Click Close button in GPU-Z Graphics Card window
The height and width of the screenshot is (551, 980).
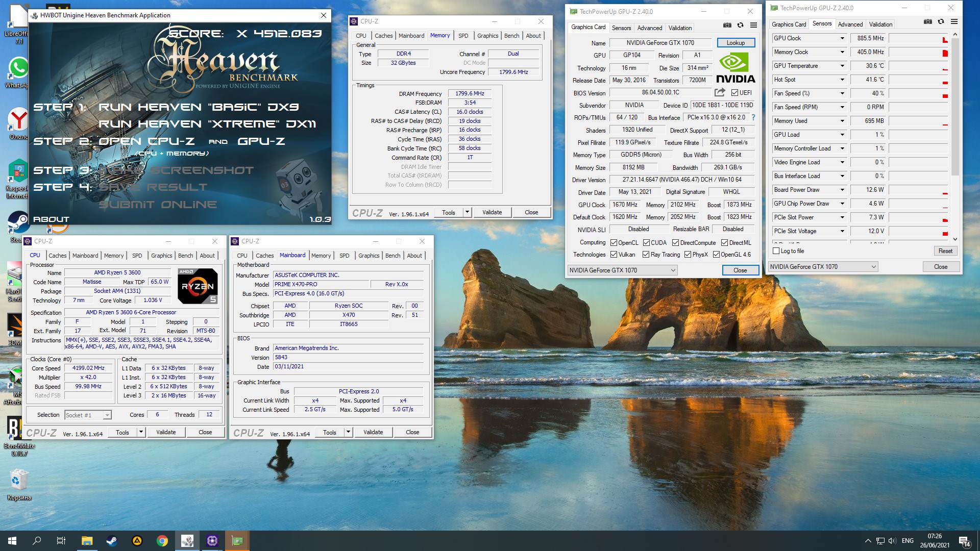tap(740, 270)
